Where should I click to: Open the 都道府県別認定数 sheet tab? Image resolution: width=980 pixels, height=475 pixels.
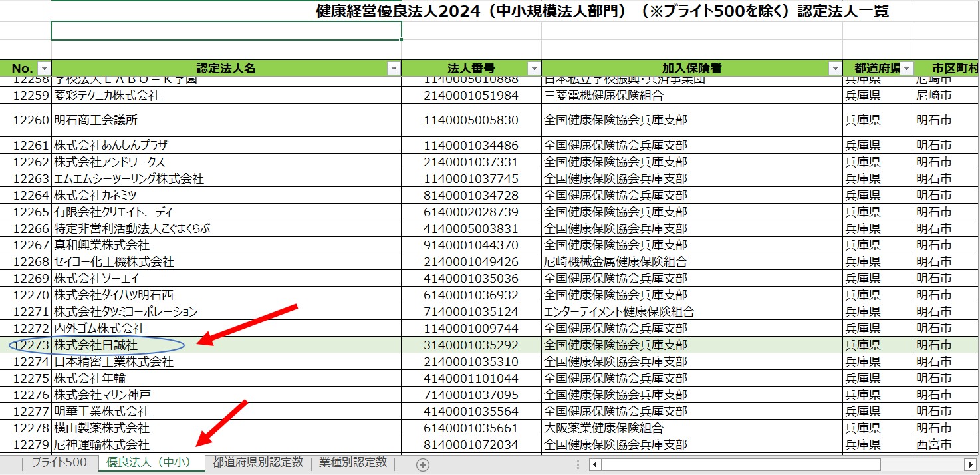pos(258,463)
